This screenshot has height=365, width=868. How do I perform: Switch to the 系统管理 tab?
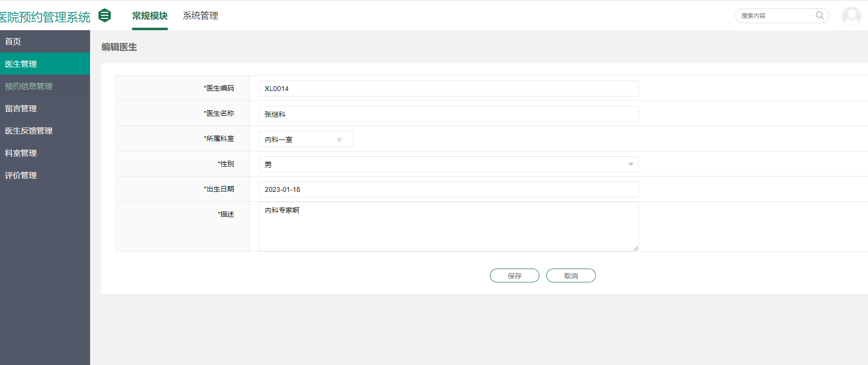pos(200,16)
